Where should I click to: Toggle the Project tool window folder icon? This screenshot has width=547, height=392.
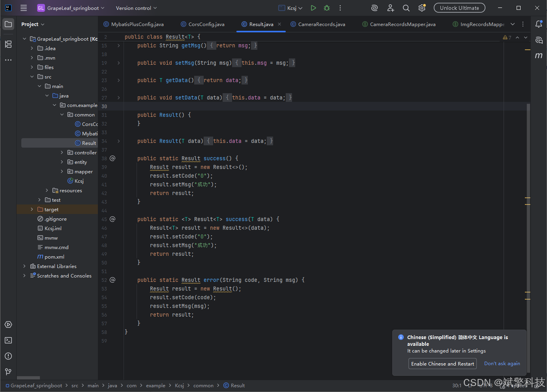8,24
